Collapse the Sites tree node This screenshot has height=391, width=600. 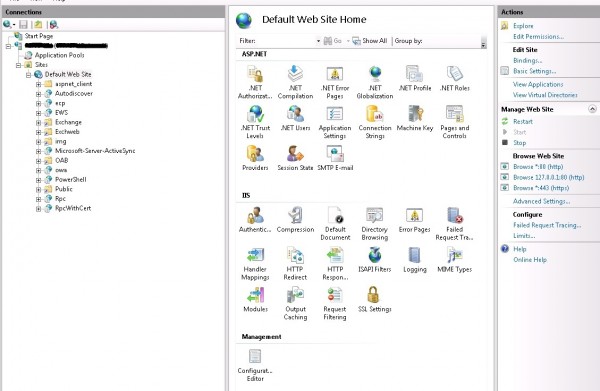(18, 65)
